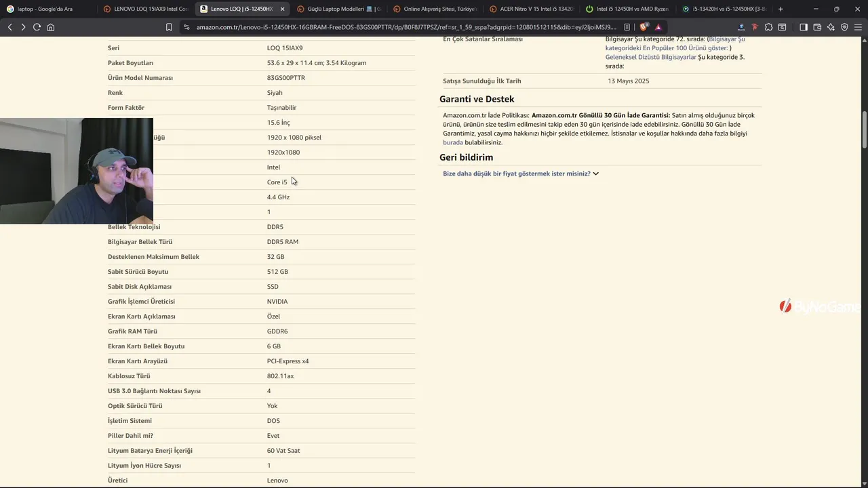Switch to the laptop Google search tab
This screenshot has height=488, width=868.
point(45,9)
